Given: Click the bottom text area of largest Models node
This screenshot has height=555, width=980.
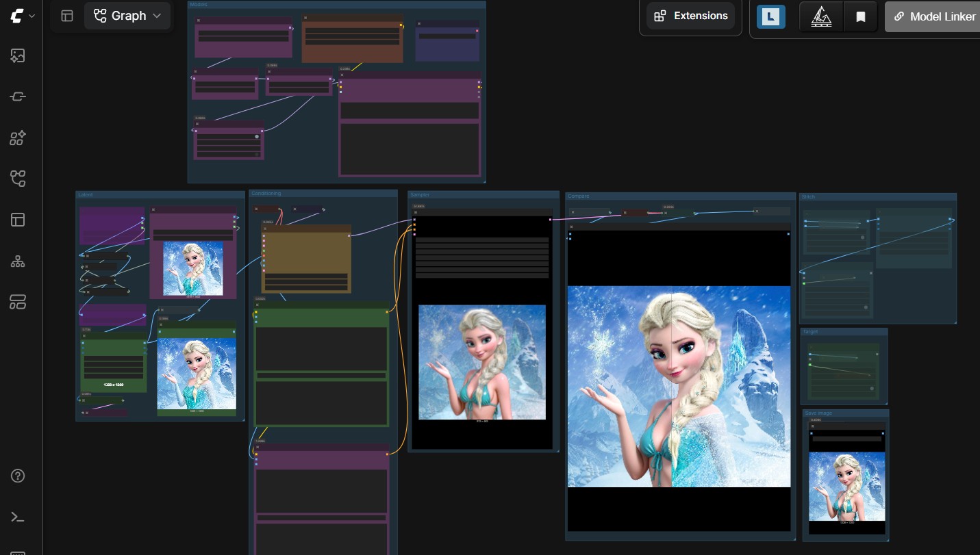Looking at the screenshot, I should pos(410,149).
